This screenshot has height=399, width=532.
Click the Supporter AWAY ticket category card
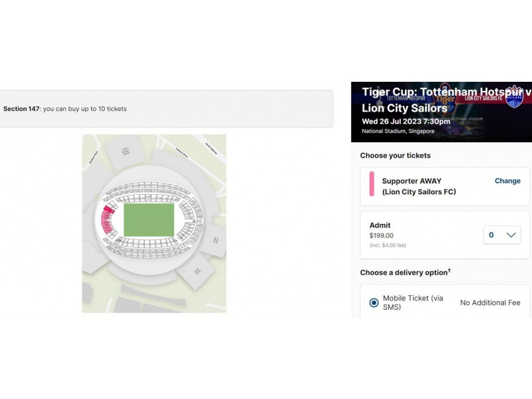(x=445, y=186)
